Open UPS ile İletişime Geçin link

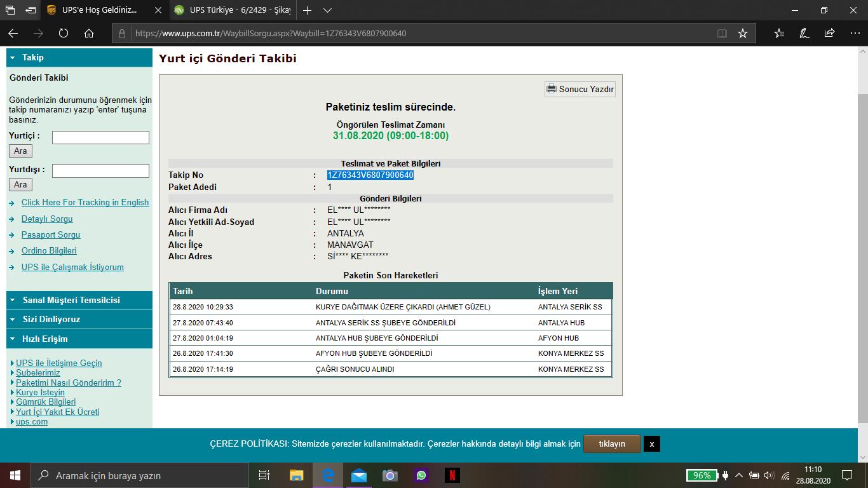click(x=59, y=363)
